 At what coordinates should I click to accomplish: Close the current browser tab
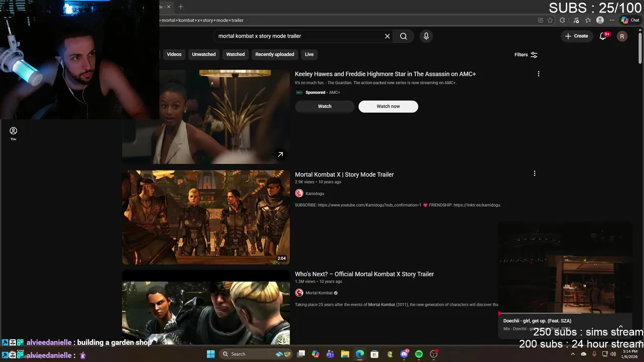coord(169,7)
